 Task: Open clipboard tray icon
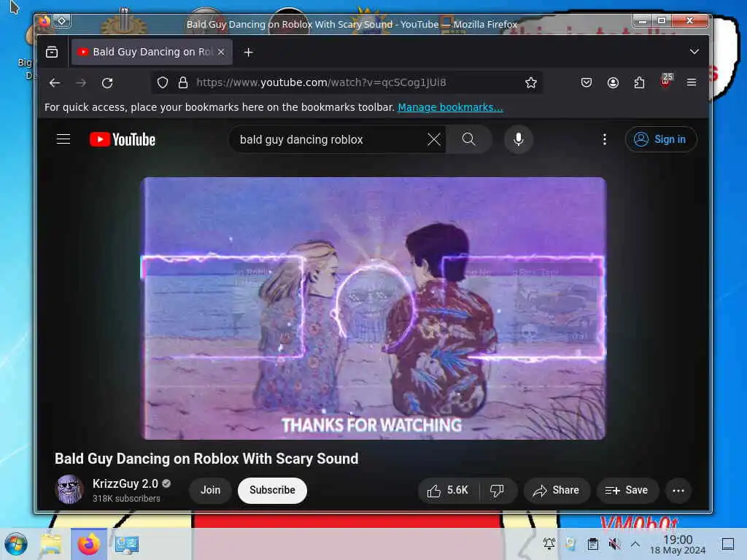tap(592, 544)
